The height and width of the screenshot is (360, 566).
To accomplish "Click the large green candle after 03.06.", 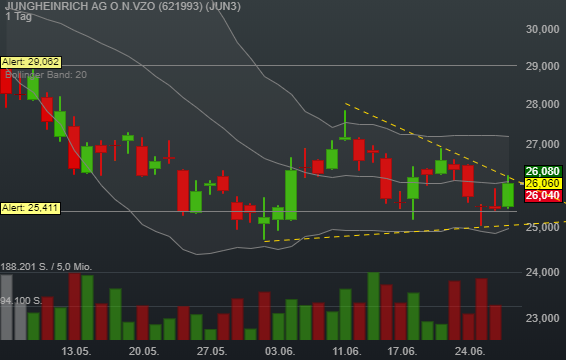I will pos(291,195).
